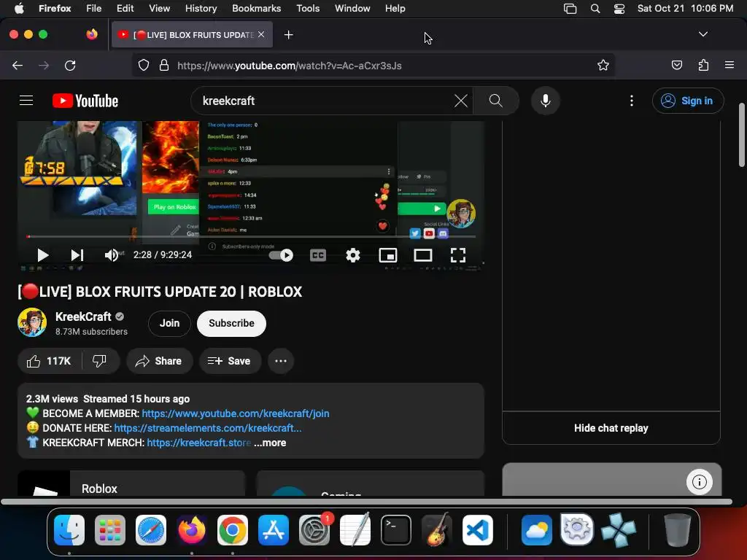Open YouTube settings three-dot menu
Image resolution: width=747 pixels, height=560 pixels.
point(632,101)
